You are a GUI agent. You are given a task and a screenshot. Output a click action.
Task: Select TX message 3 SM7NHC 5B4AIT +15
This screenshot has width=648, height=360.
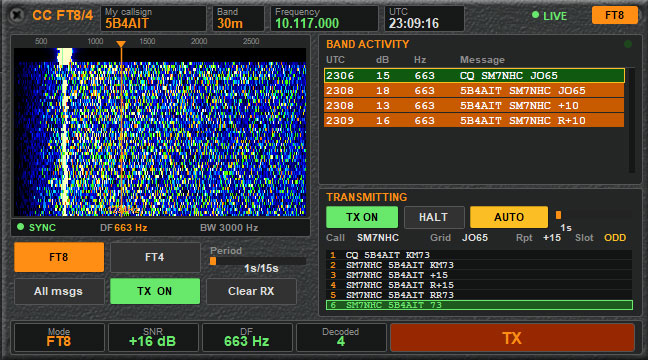(x=479, y=275)
